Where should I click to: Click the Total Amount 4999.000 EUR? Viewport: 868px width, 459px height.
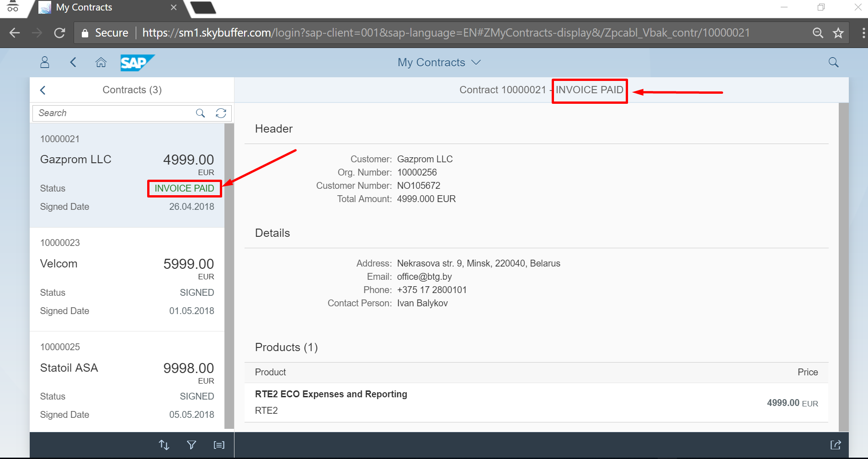426,199
